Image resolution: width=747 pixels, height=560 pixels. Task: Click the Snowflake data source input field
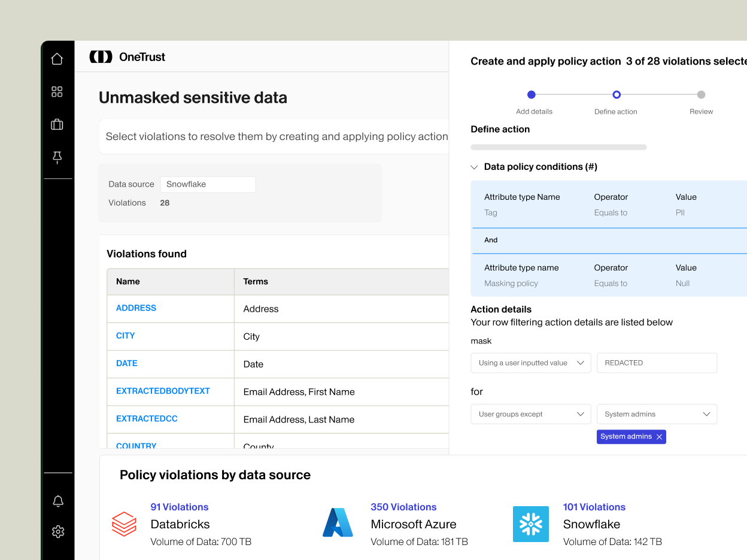tap(208, 184)
